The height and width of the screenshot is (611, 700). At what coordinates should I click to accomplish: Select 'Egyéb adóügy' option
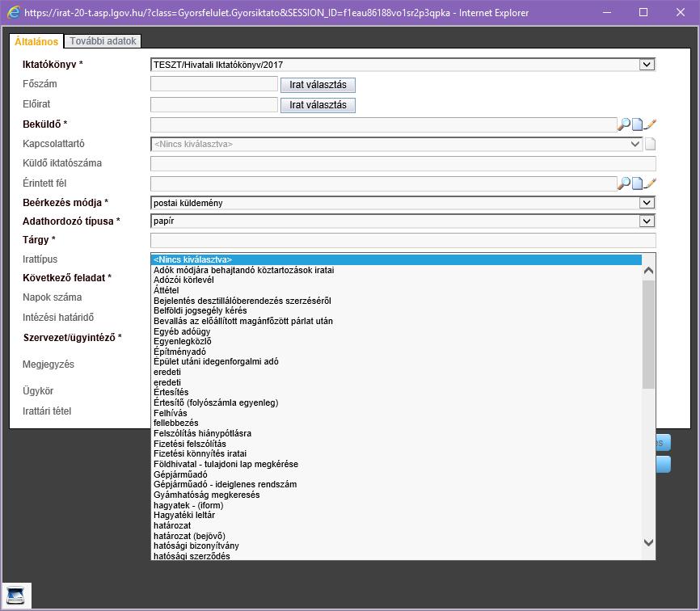pyautogui.click(x=396, y=331)
